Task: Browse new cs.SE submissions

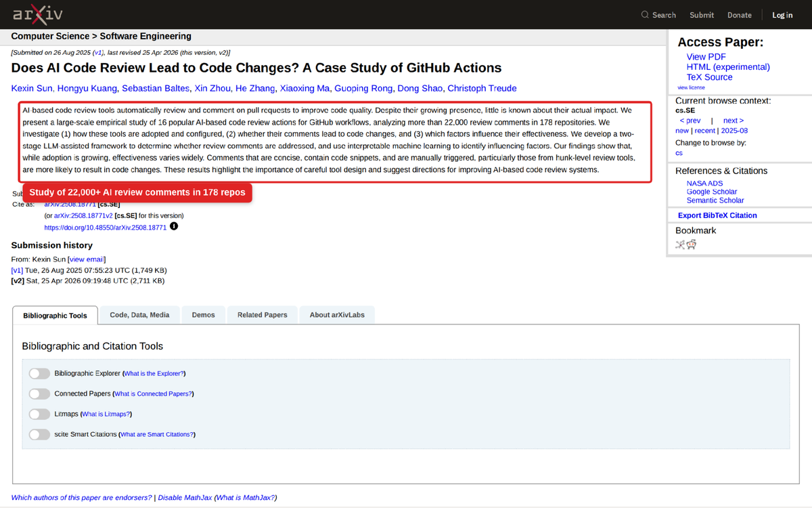Action: tap(682, 131)
